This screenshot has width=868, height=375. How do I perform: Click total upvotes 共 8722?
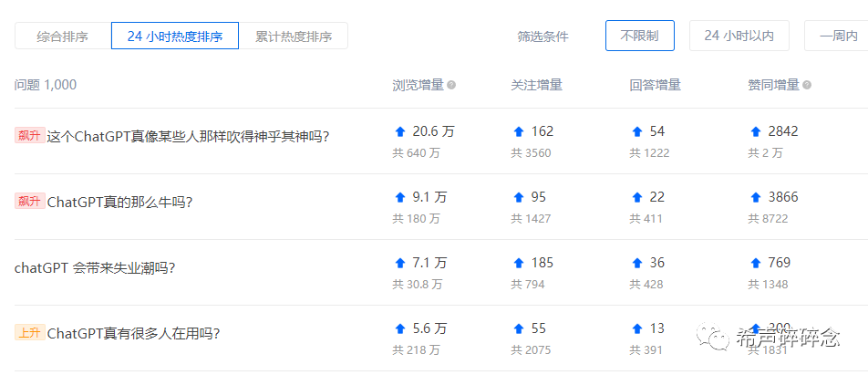click(x=768, y=219)
